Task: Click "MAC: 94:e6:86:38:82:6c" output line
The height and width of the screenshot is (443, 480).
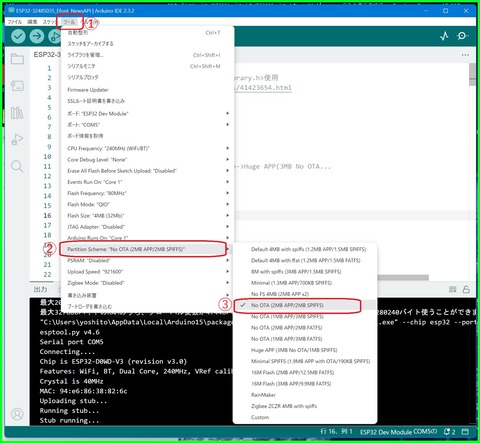Action: point(83,391)
